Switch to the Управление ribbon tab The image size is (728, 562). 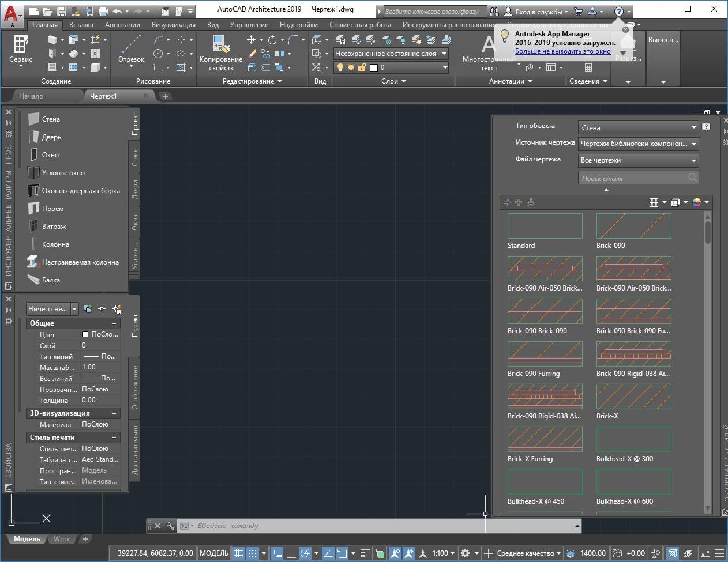pyautogui.click(x=249, y=25)
